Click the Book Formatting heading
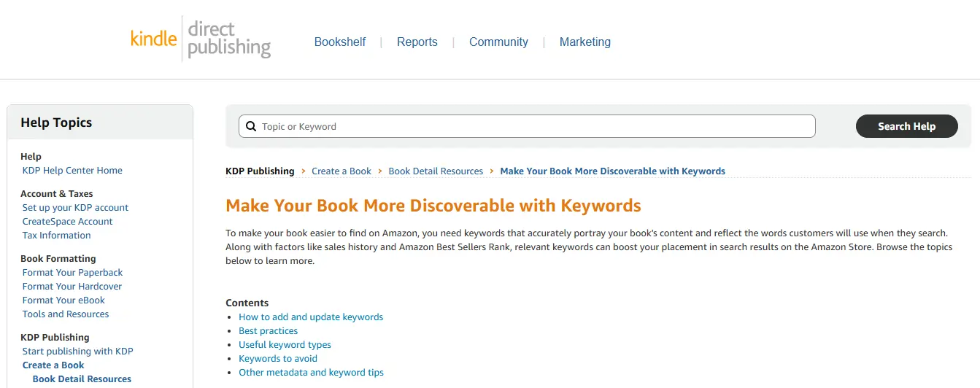Screen dimensions: 980x388 click(58, 258)
